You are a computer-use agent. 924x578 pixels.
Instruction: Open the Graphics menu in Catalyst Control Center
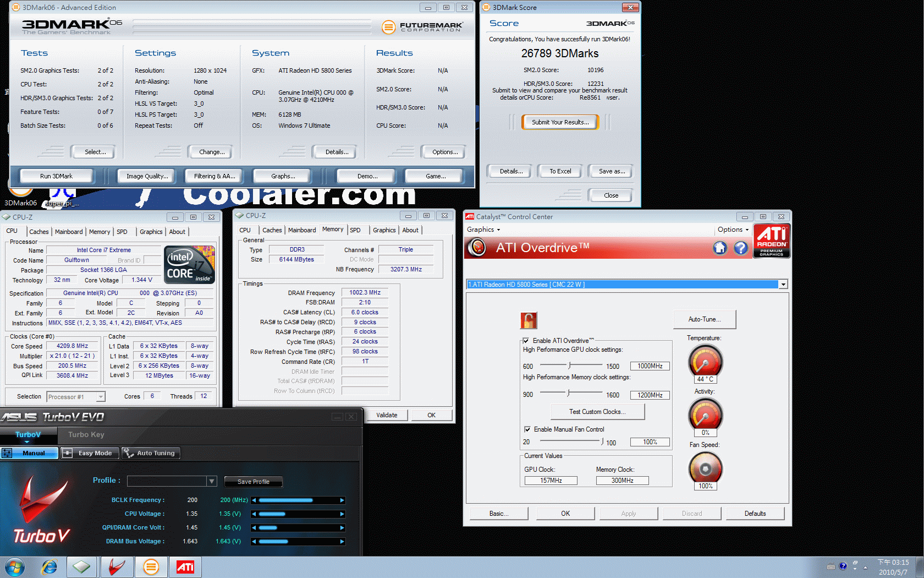(483, 230)
